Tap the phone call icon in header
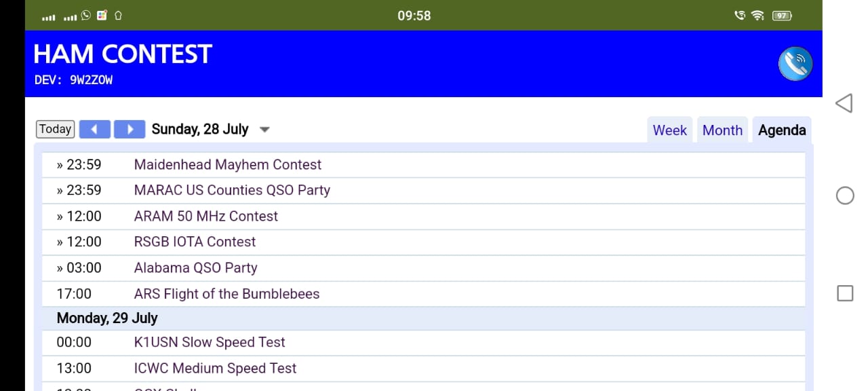 click(x=795, y=64)
